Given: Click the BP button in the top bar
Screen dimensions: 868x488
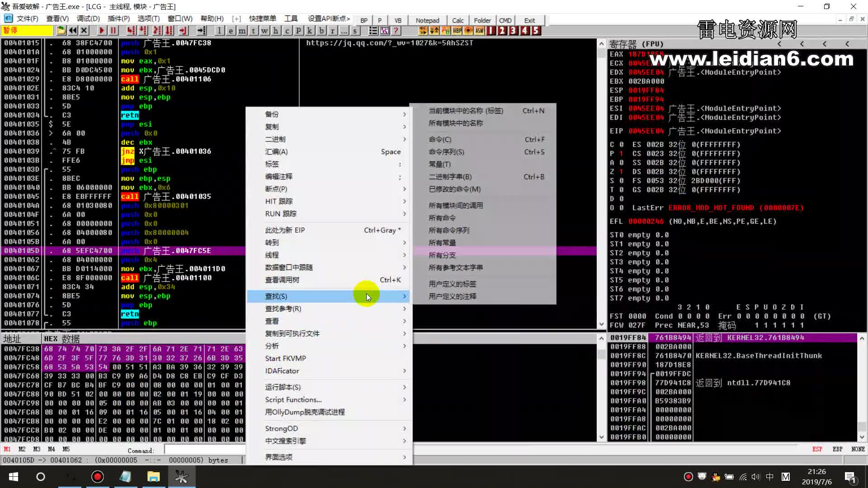Looking at the screenshot, I should coord(364,20).
